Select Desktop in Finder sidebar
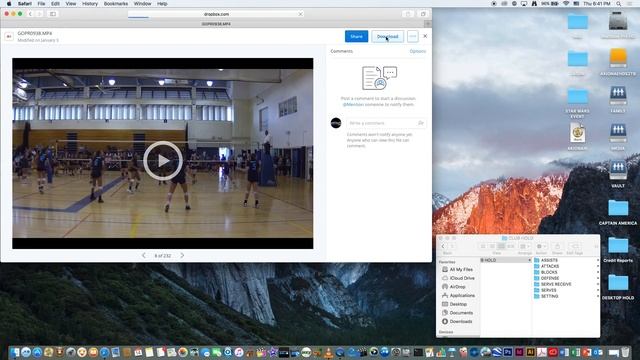 point(455,304)
